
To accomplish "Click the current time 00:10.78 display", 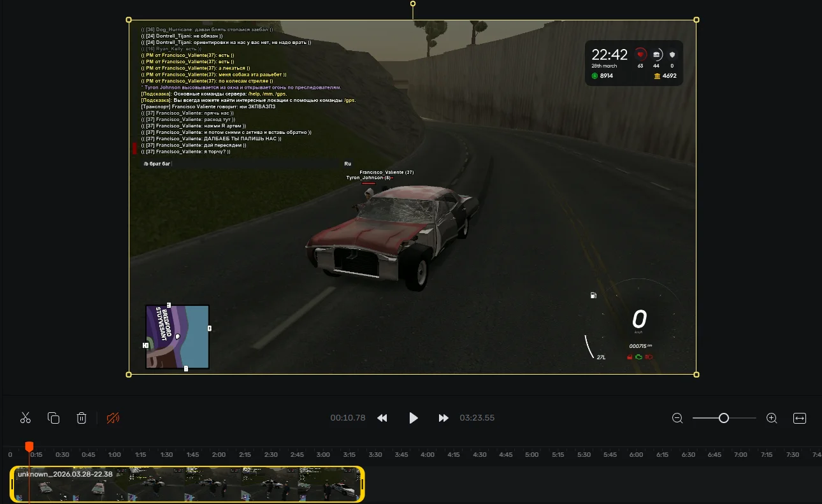I will coord(348,418).
